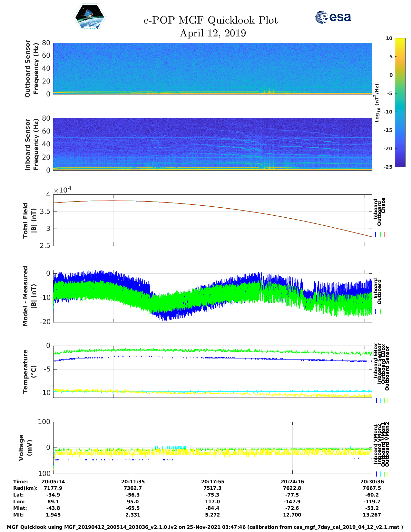Click the blue legend marker beside the Temperature plot

376,400
